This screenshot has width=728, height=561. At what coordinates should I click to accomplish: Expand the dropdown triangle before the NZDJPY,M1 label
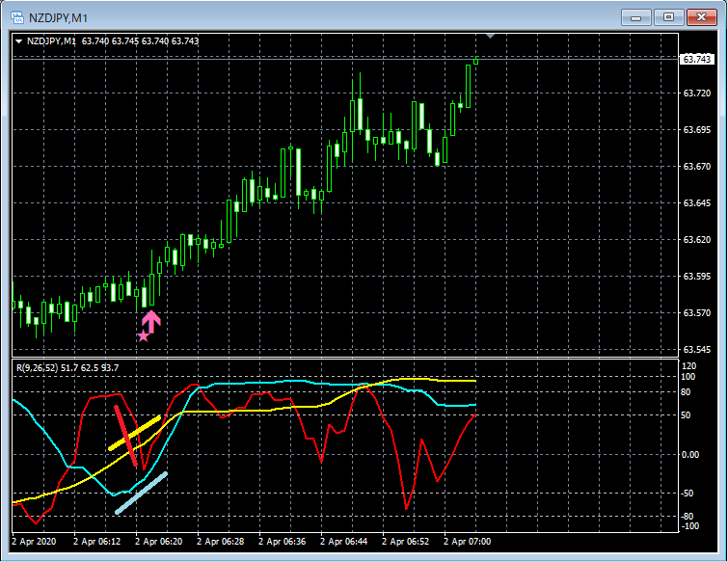point(19,41)
